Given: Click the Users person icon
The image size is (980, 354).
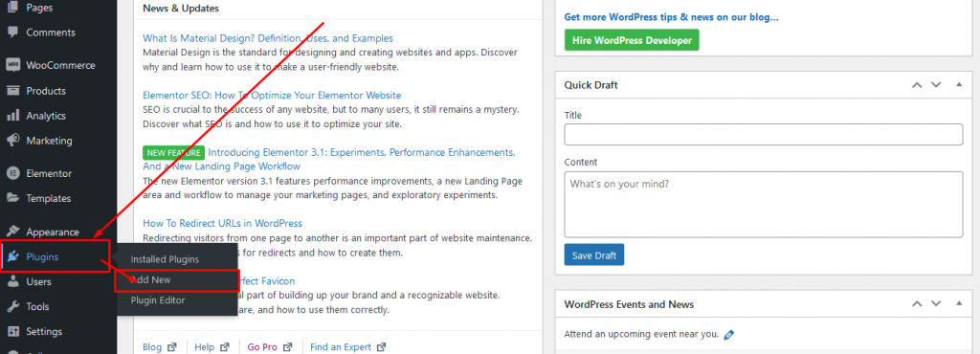Looking at the screenshot, I should (12, 281).
